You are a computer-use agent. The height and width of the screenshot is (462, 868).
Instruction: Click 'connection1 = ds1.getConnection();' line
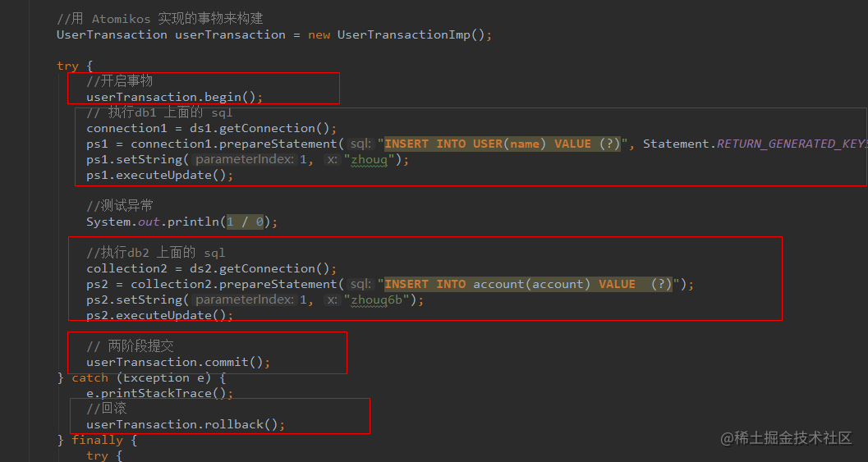click(x=212, y=128)
